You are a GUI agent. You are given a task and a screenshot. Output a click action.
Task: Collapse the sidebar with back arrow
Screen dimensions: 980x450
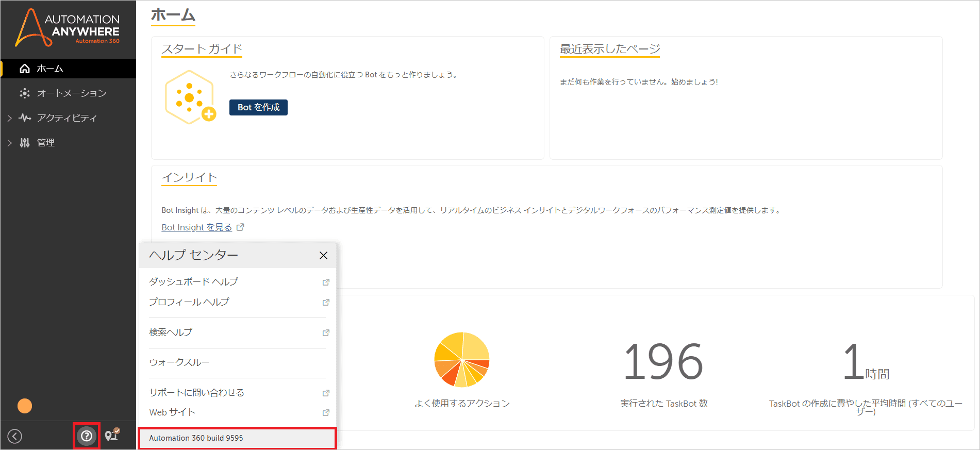click(x=15, y=437)
